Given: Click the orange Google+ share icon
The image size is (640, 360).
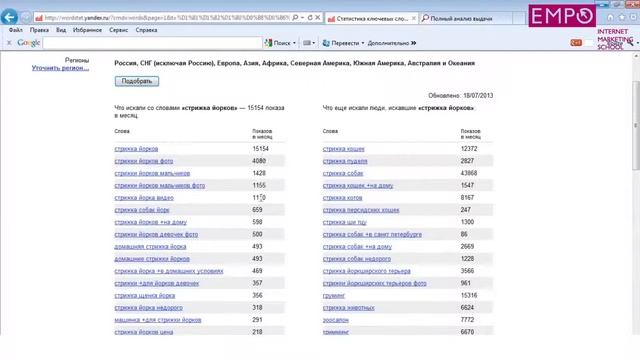Looking at the screenshot, I should pyautogui.click(x=576, y=42).
